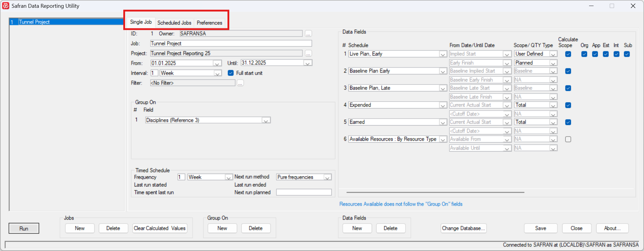Screen dimensions: 644x251
Task: Click the No Filter field
Action: pos(193,83)
